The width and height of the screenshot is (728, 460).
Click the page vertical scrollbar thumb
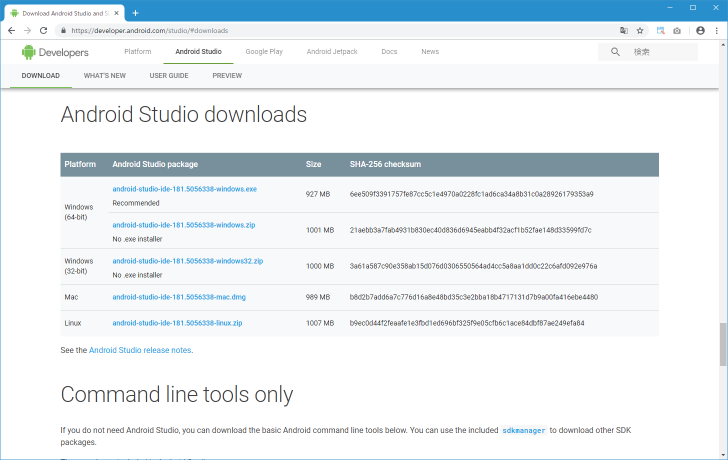tap(723, 344)
